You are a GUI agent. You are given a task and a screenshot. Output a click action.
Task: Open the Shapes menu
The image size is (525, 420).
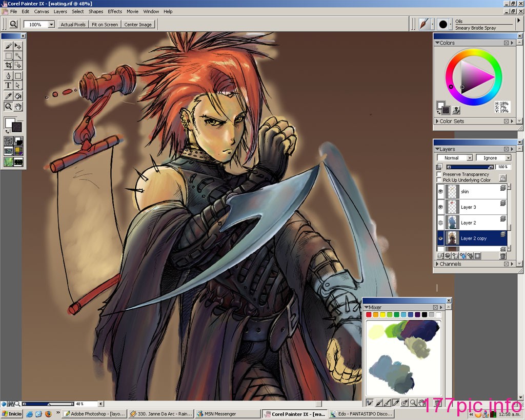pos(96,11)
